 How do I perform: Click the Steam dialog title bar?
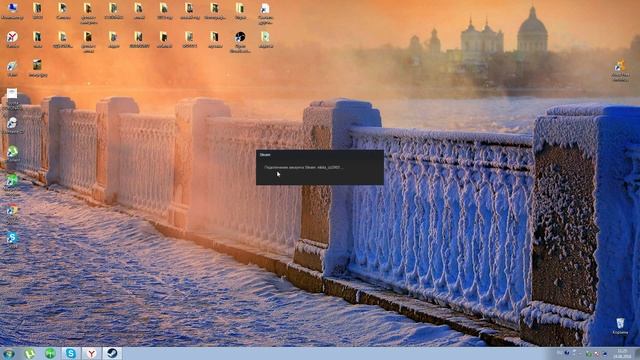pyautogui.click(x=320, y=155)
